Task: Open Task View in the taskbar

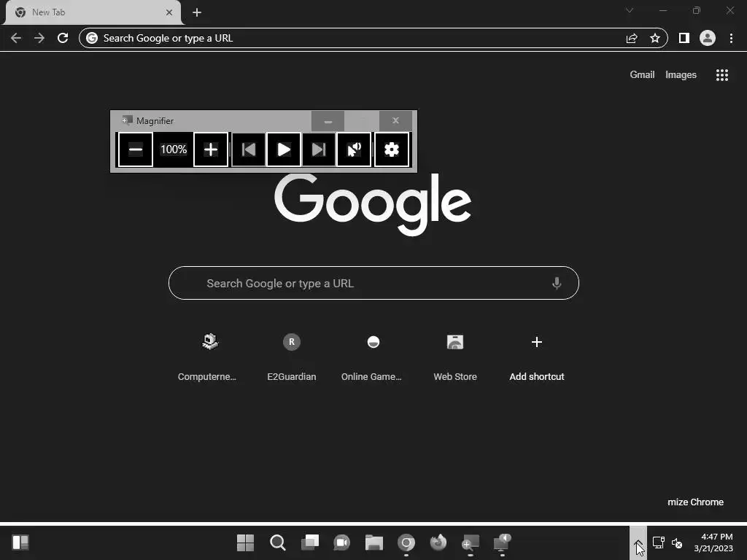Action: point(309,542)
